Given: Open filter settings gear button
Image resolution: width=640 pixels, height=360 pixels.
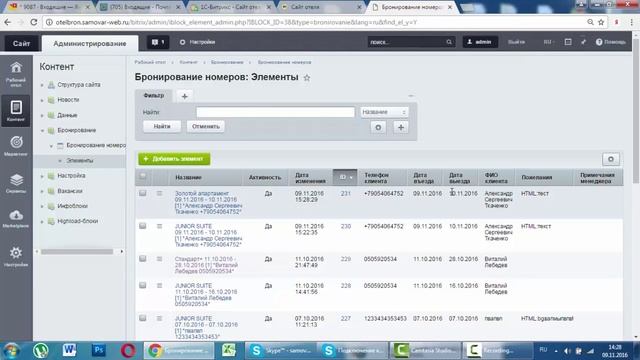Looking at the screenshot, I should 378,127.
